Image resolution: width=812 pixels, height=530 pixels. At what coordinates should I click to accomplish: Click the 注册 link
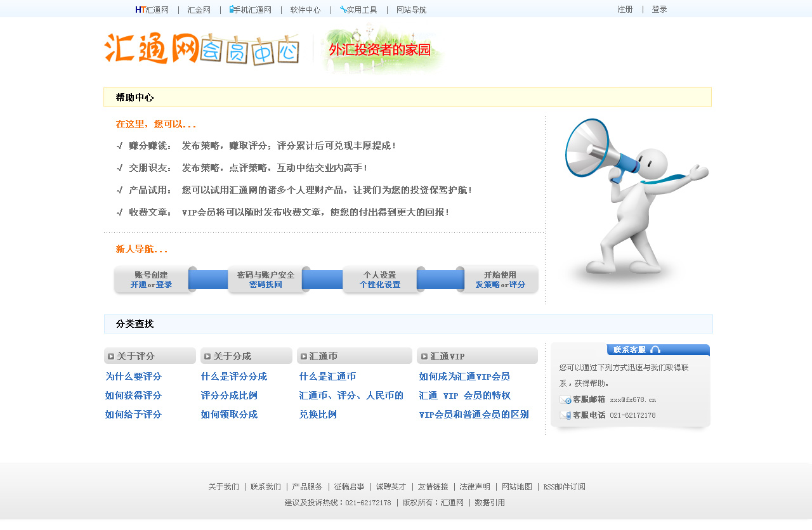(625, 10)
